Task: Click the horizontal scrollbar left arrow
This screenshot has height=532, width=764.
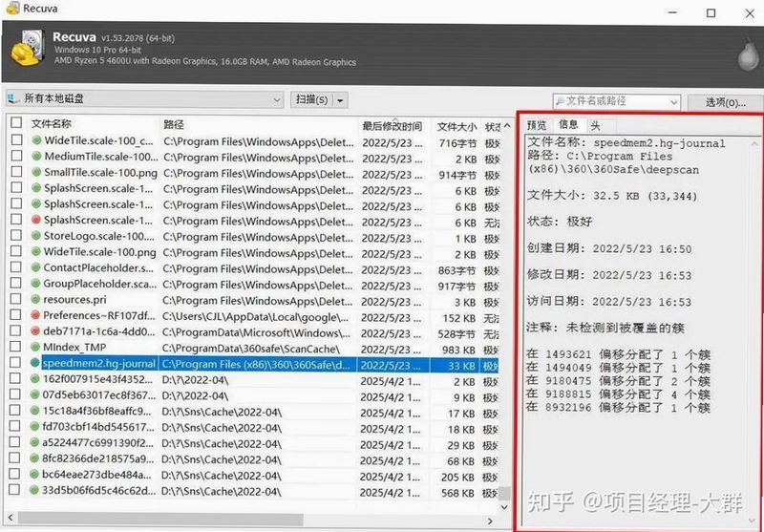Action: pyautogui.click(x=11, y=518)
